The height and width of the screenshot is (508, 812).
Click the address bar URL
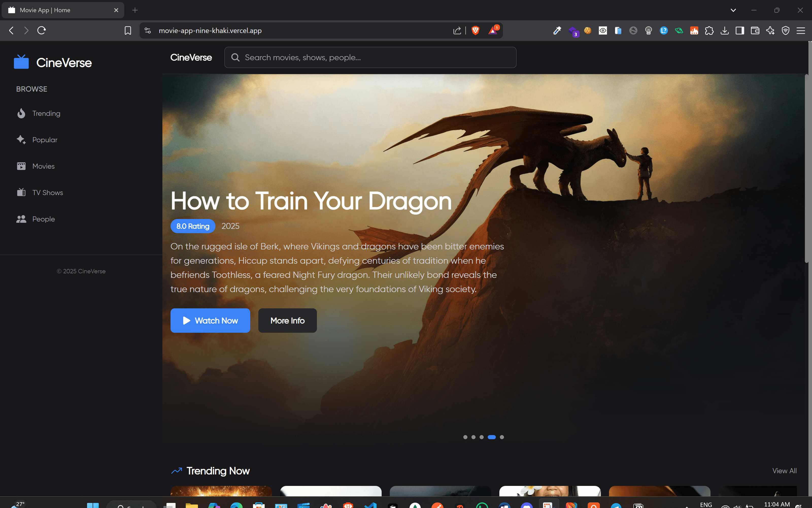pos(210,30)
